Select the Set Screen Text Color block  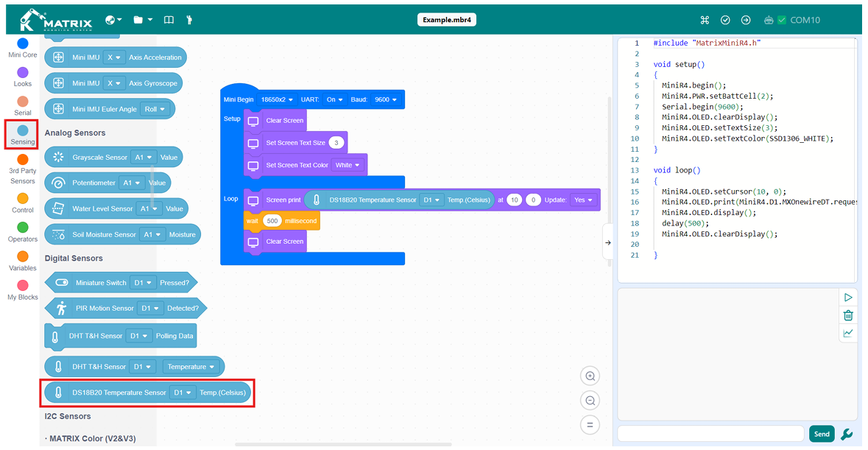[x=306, y=165]
